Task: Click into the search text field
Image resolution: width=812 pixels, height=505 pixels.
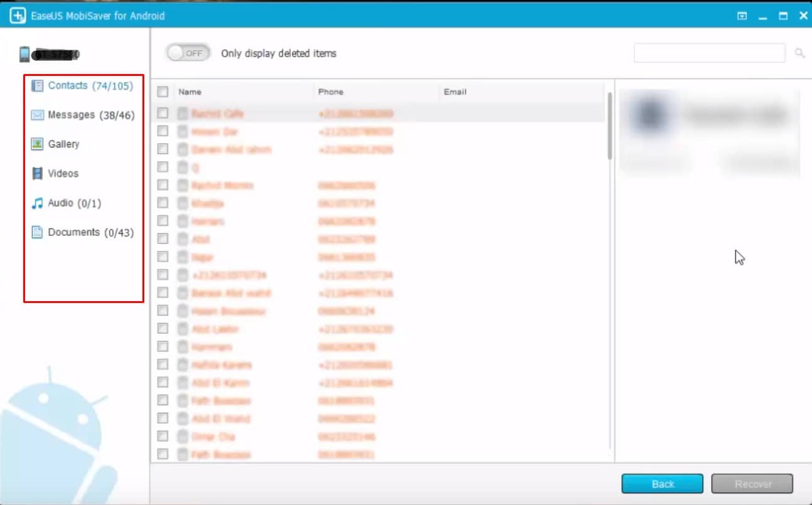Action: pyautogui.click(x=709, y=53)
